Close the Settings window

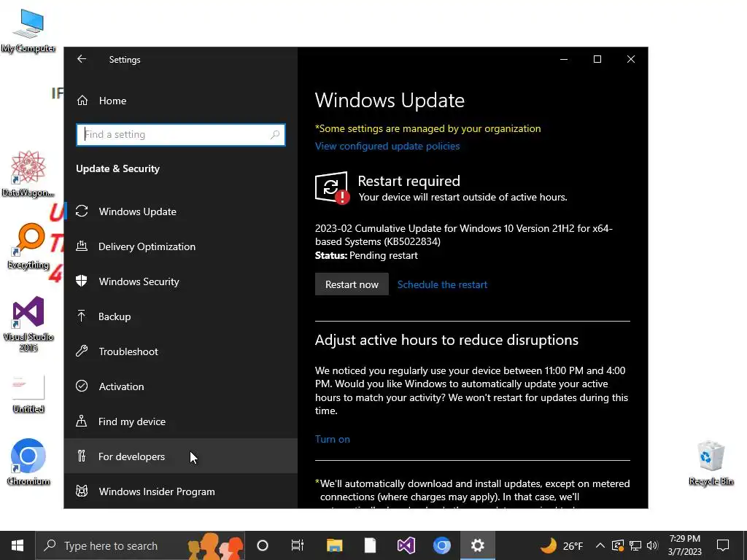coord(631,59)
